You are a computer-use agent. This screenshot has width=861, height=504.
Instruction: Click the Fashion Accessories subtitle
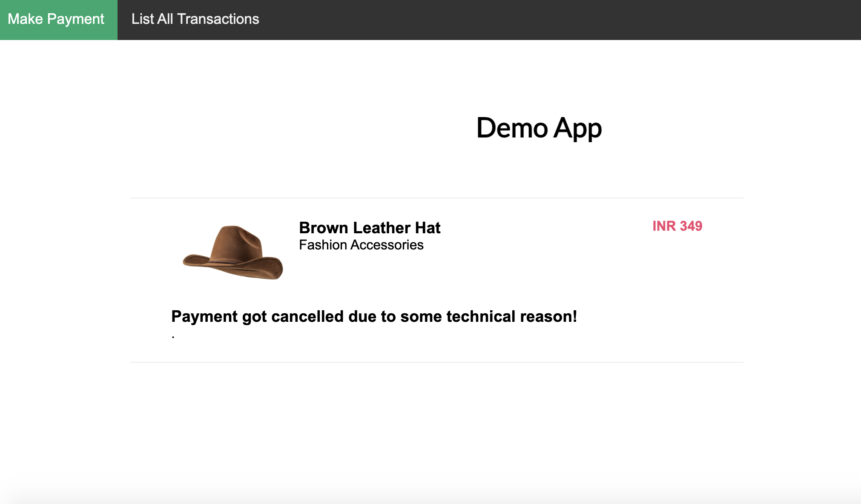pyautogui.click(x=361, y=245)
